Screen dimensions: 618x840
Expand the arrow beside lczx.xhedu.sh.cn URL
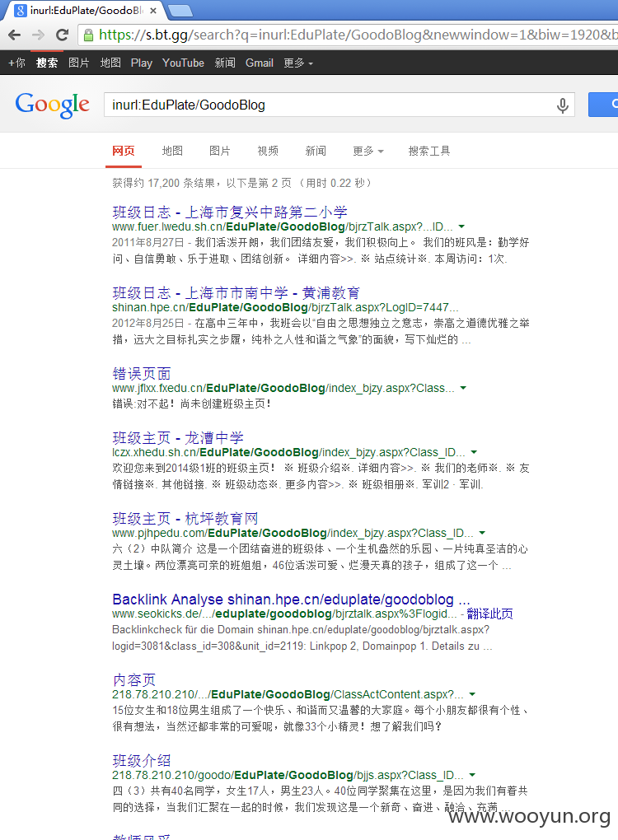474,453
